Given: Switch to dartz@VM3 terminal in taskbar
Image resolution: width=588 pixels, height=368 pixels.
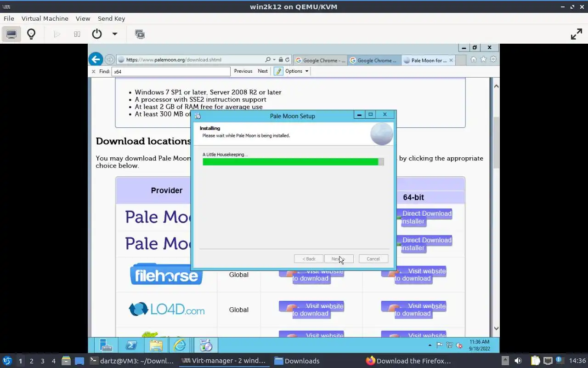Looking at the screenshot, I should click(x=131, y=361).
